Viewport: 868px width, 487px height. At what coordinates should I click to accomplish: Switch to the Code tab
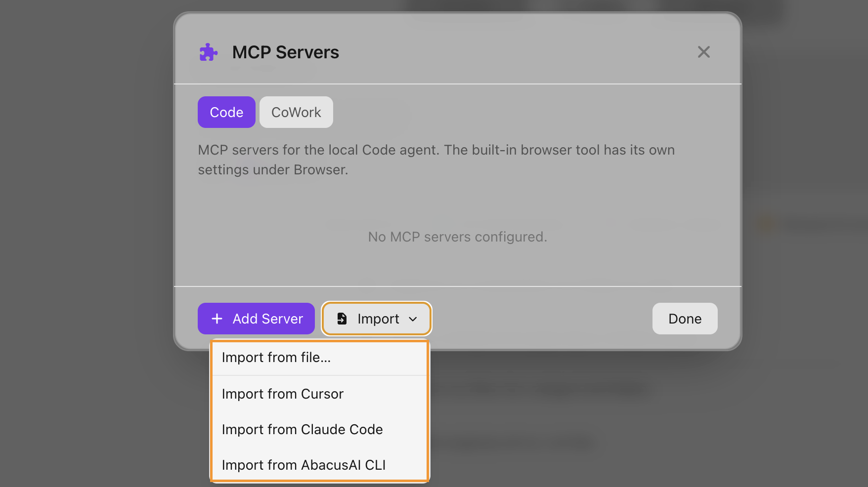(226, 112)
